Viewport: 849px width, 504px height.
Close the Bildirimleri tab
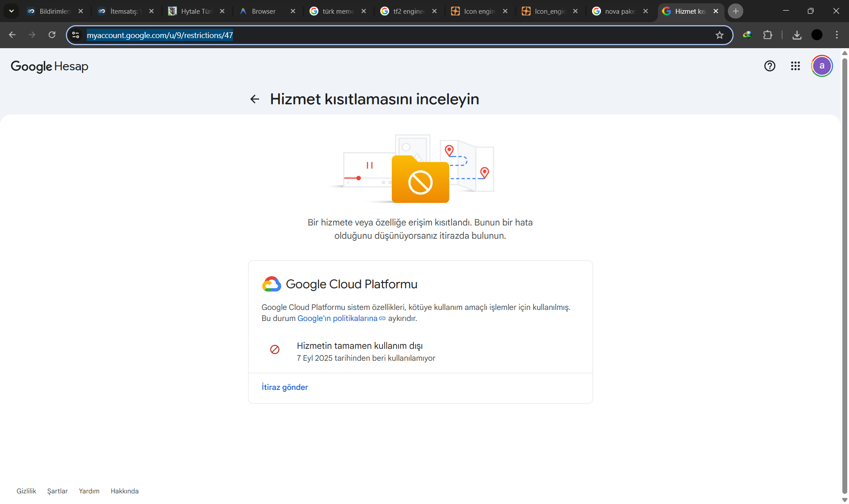(81, 11)
